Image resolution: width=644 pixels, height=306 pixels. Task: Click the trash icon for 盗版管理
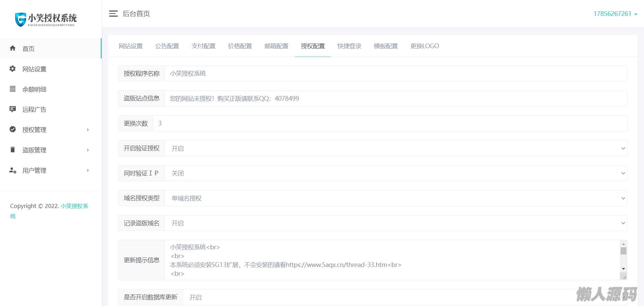click(x=13, y=150)
